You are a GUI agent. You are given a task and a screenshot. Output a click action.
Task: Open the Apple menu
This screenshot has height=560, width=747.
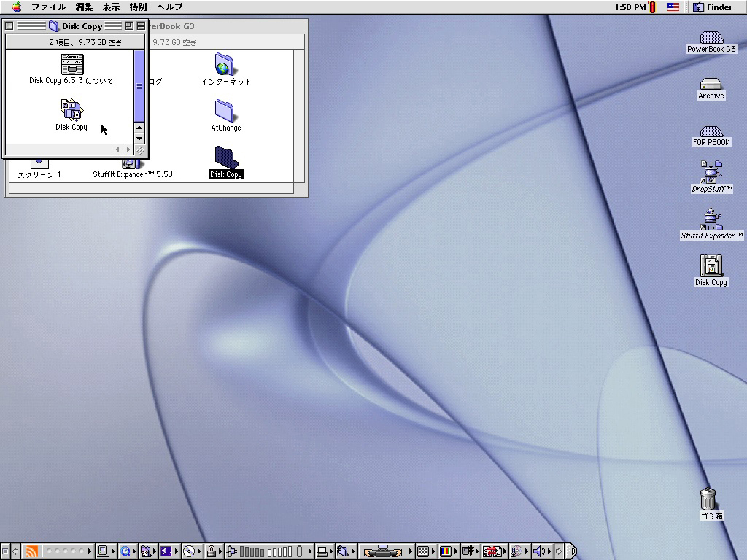(x=17, y=7)
